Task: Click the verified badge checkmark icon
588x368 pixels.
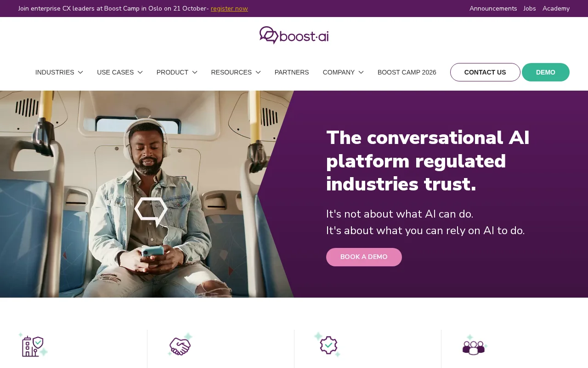Action: click(328, 345)
